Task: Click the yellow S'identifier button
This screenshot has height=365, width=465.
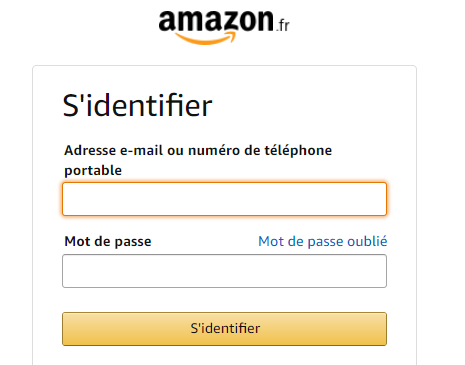Action: 224,329
